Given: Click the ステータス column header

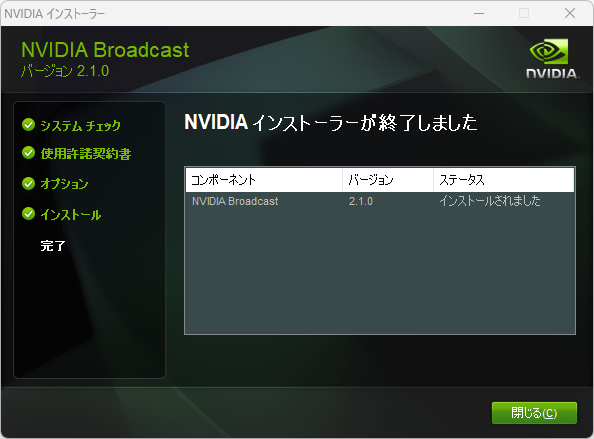Looking at the screenshot, I should click(504, 180).
